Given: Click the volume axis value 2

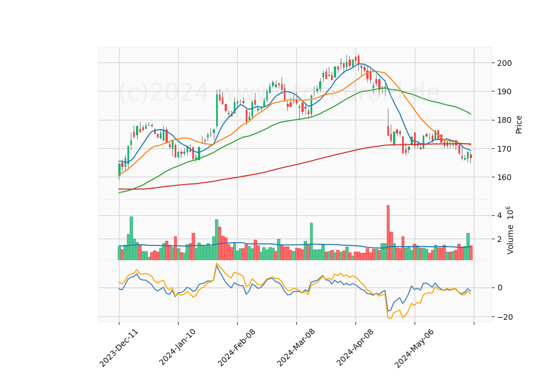Looking at the screenshot, I should 500,239.
